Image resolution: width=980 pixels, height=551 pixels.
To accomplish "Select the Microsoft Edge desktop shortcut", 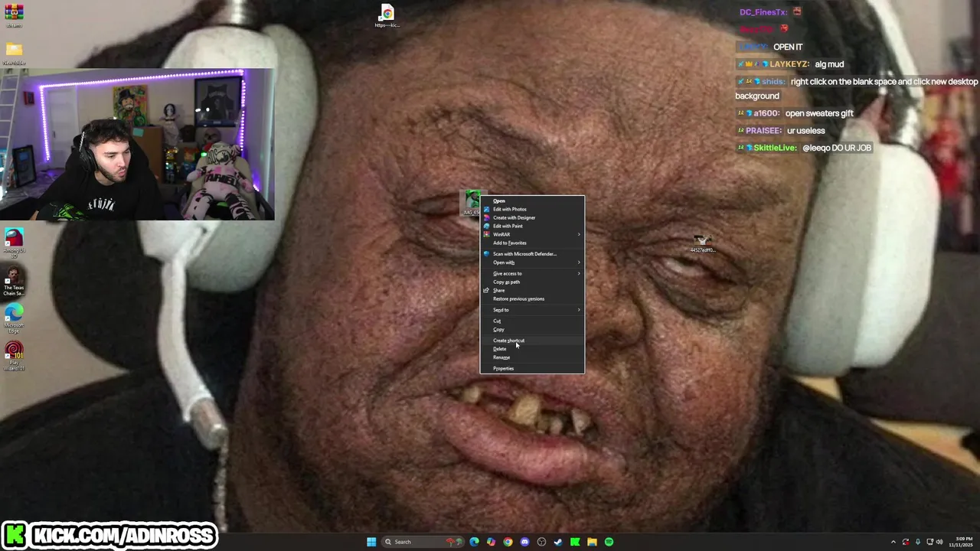I will [x=14, y=318].
